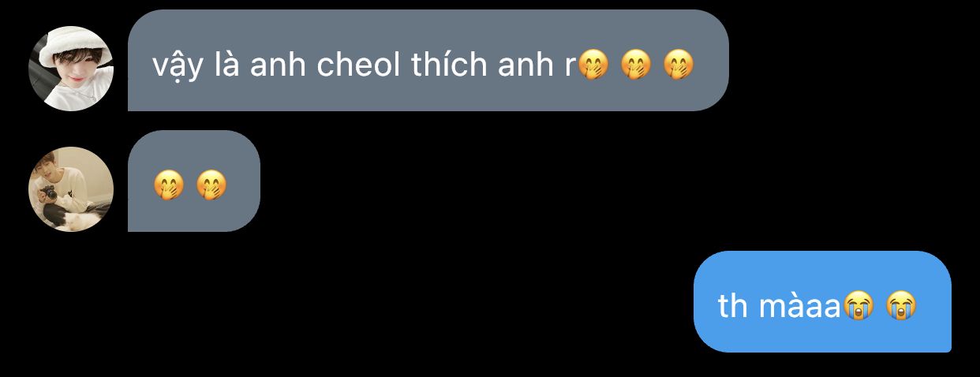The height and width of the screenshot is (377, 980).
Task: Click middle hand-over-mouth emoji in top message
Action: 636,65
